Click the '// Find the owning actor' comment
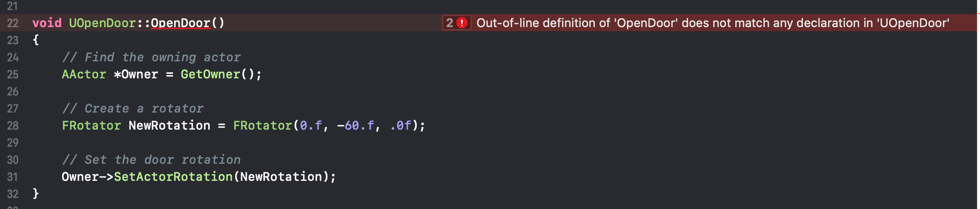The image size is (980, 209). [x=151, y=57]
